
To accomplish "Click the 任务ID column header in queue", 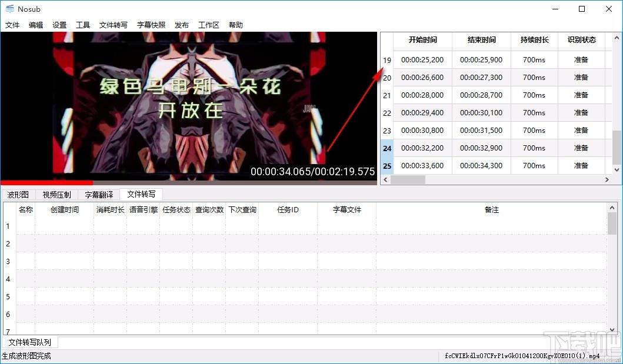I will [x=288, y=210].
